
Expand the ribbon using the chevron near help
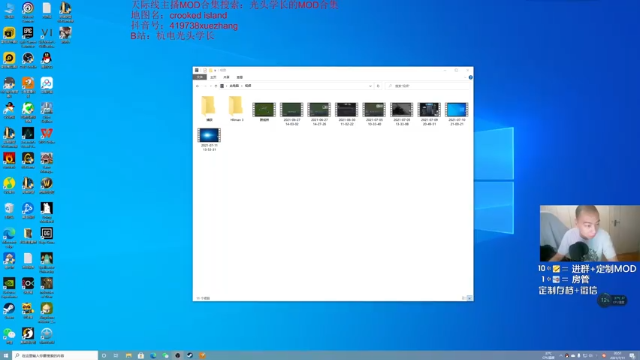tap(466, 77)
